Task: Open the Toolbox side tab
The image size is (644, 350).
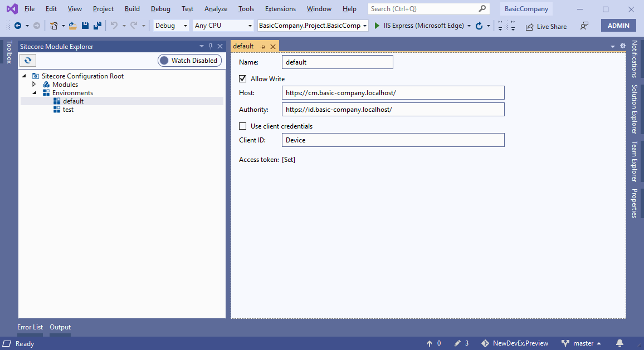Action: [x=9, y=52]
